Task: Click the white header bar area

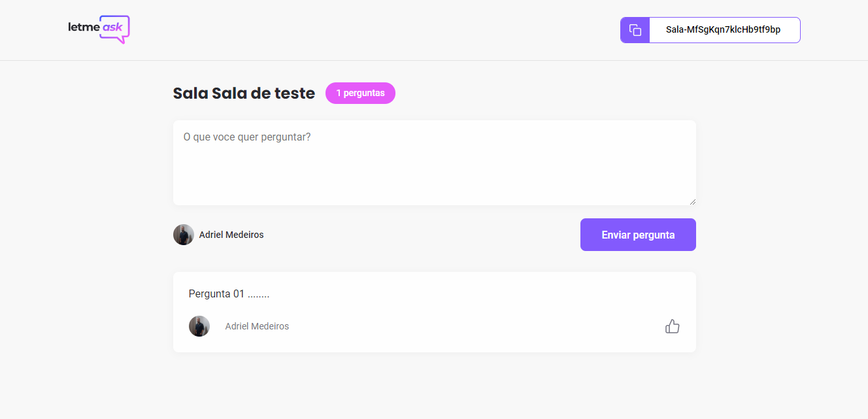Action: (x=392, y=29)
